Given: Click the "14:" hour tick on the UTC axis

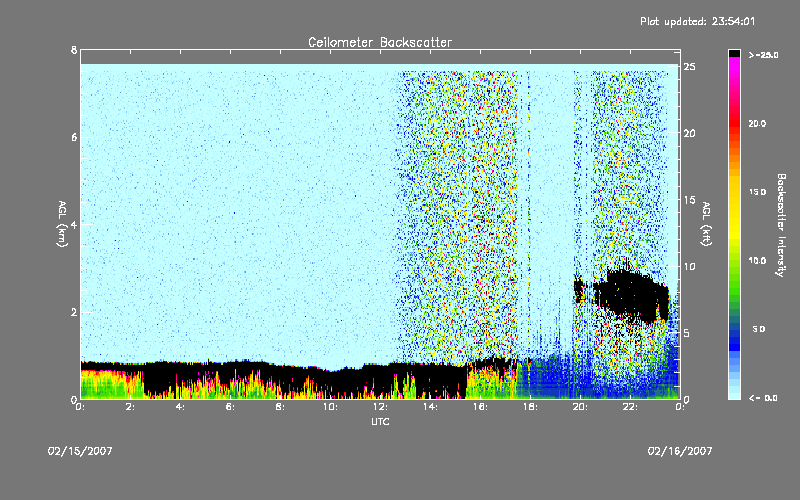Looking at the screenshot, I should 431,407.
